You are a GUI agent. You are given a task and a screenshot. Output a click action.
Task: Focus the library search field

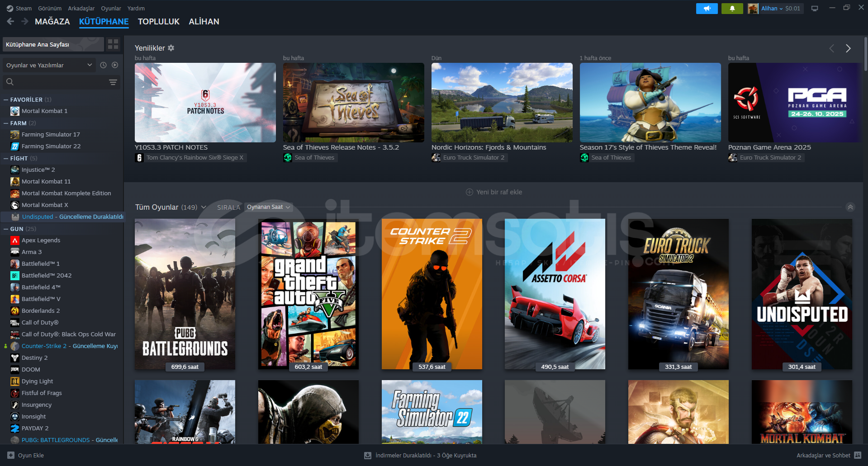[62, 82]
